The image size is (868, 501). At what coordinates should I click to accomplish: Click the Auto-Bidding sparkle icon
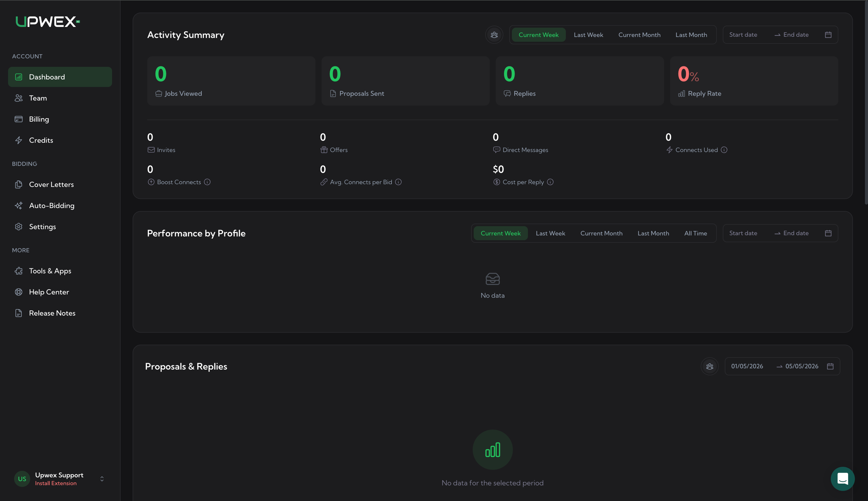tap(19, 205)
